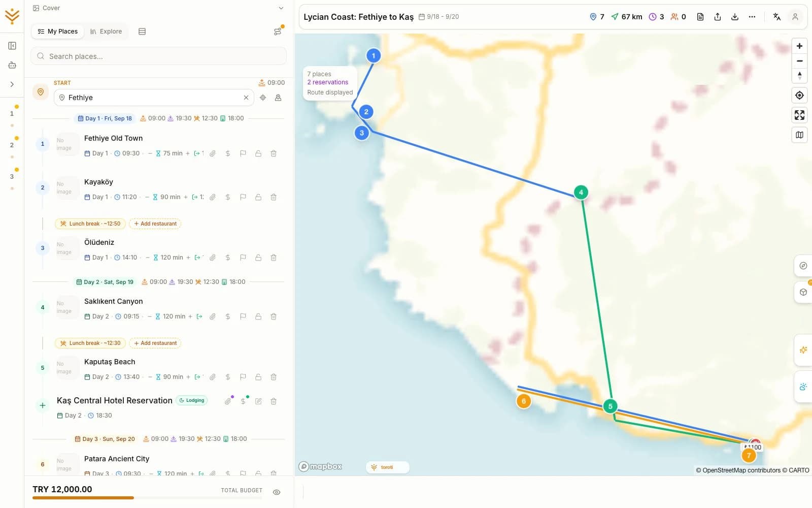This screenshot has height=508, width=812.
Task: Expand the Cover section chevron
Action: [281, 8]
